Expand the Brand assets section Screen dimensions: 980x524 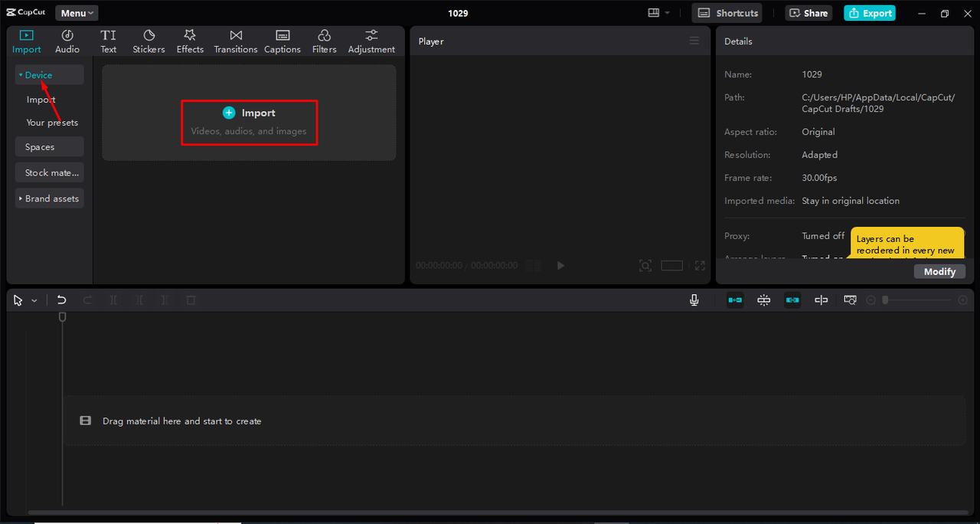pos(49,198)
